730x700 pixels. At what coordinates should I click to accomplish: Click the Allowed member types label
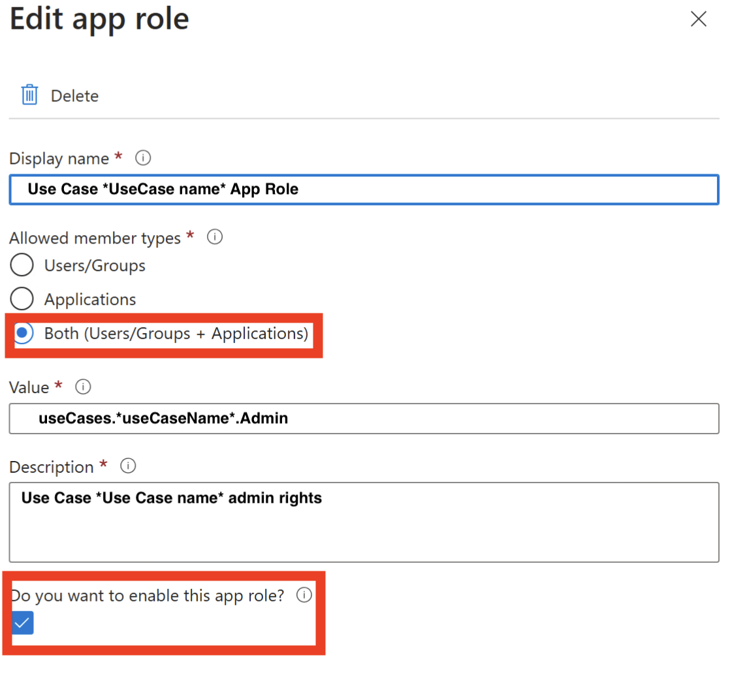tap(95, 238)
